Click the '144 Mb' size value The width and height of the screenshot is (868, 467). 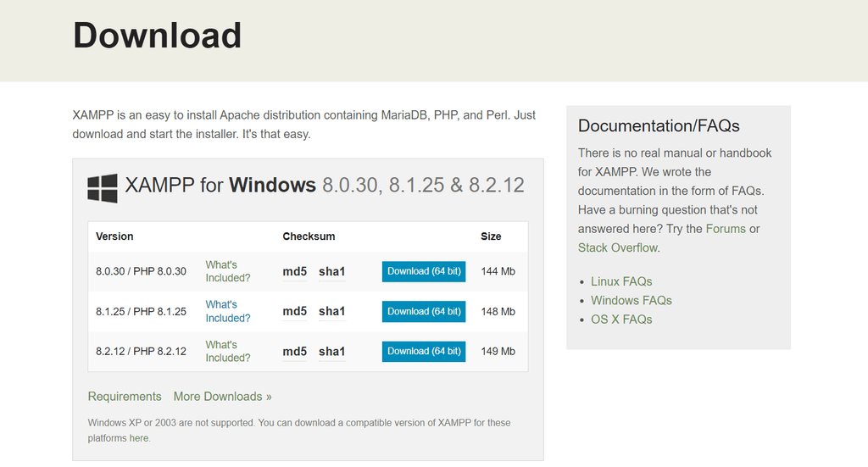point(498,272)
